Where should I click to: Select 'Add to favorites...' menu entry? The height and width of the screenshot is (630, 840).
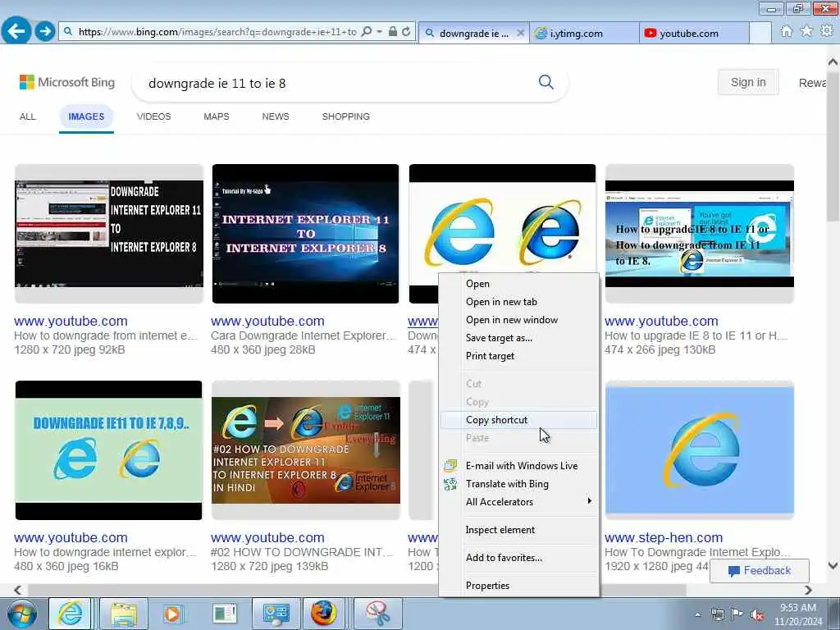tap(518, 558)
